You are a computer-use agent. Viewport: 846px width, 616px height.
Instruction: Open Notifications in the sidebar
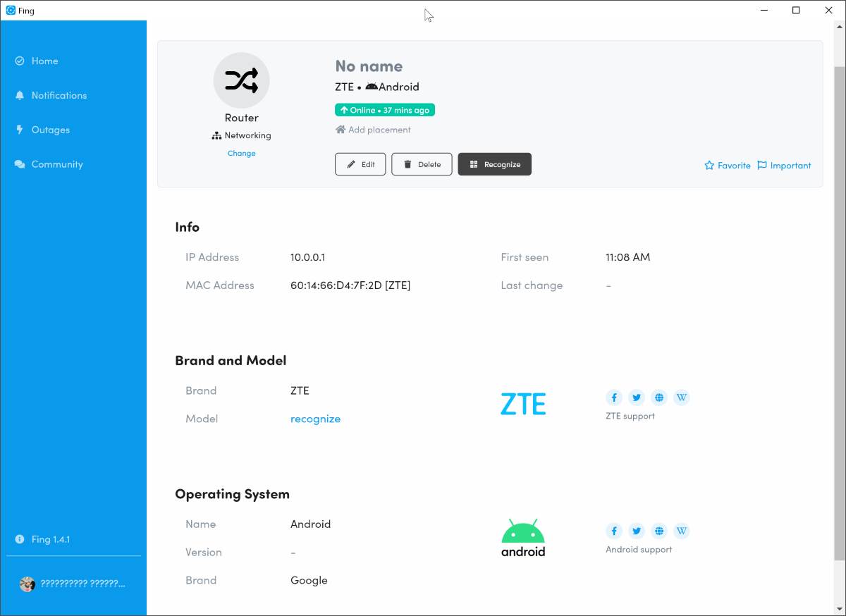(x=59, y=95)
